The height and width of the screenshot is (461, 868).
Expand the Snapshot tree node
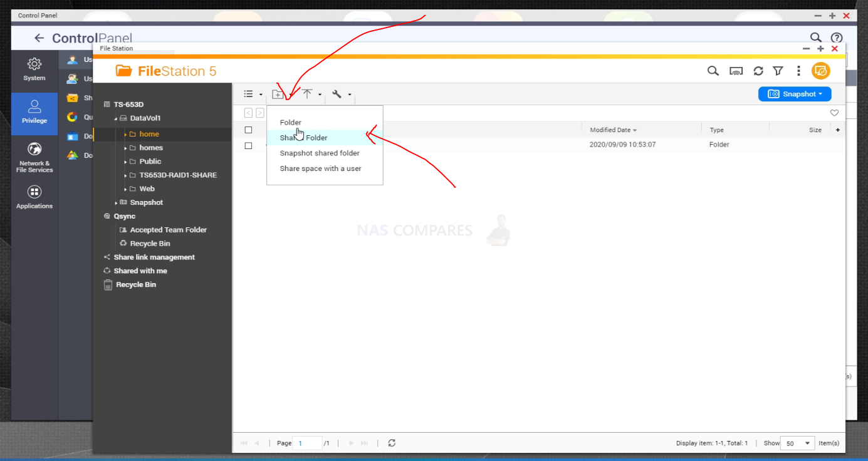116,202
